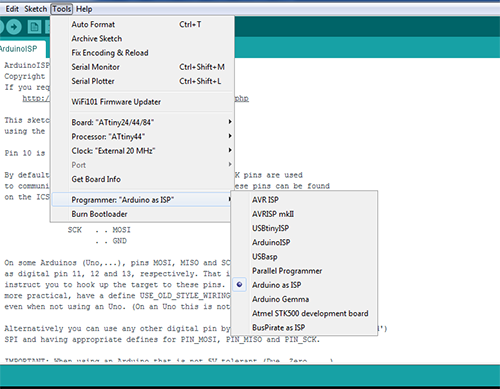Select Get Board Info
The image size is (500, 389).
click(x=141, y=179)
